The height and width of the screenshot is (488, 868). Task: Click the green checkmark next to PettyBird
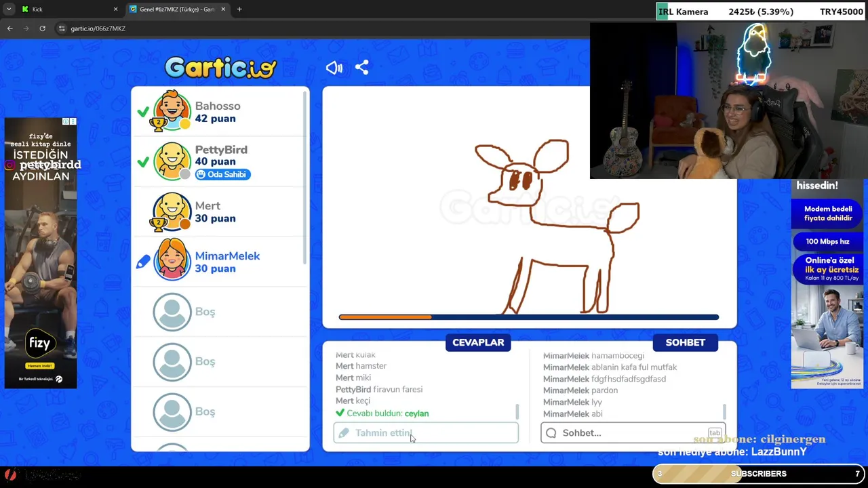point(143,162)
